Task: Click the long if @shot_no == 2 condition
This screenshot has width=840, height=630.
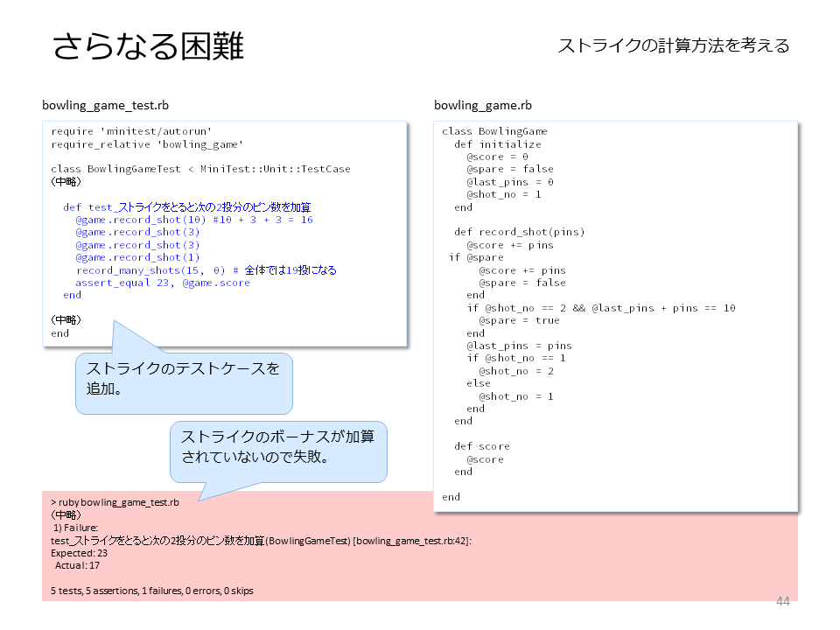Action: tap(601, 308)
